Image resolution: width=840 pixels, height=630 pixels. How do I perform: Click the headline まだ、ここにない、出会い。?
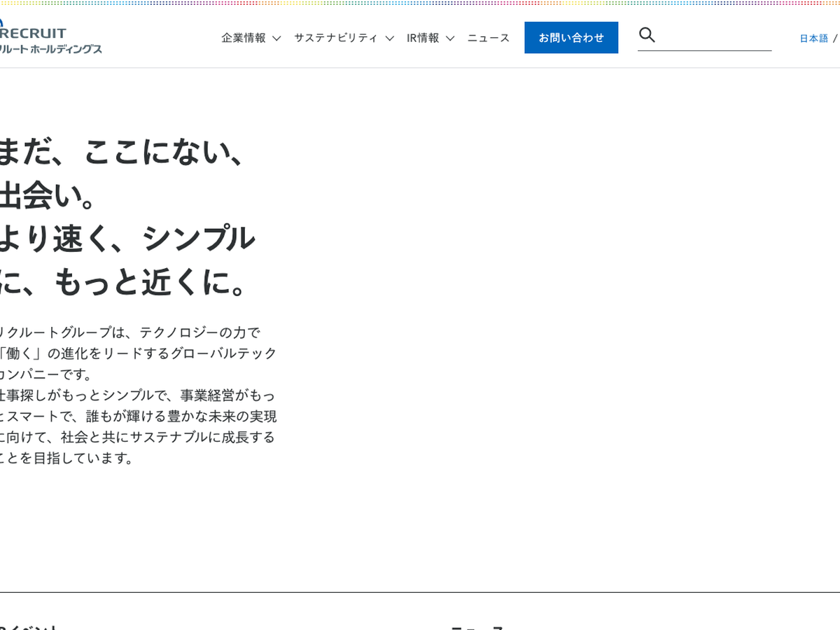(120, 175)
